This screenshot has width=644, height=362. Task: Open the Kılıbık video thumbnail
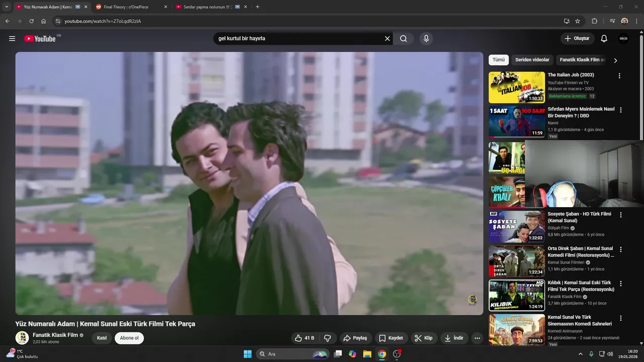[517, 295]
